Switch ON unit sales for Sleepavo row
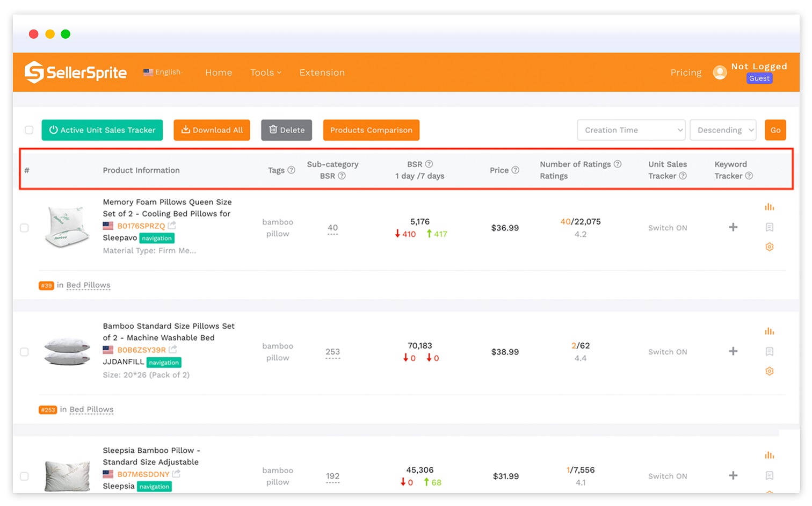812x506 pixels. (x=668, y=228)
